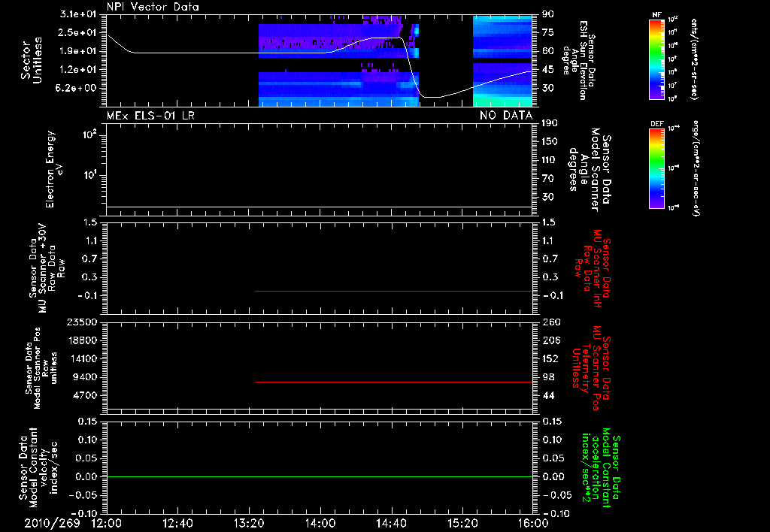770x532 pixels.
Task: Click the "23500" scanner position tick label
Action: [82, 322]
